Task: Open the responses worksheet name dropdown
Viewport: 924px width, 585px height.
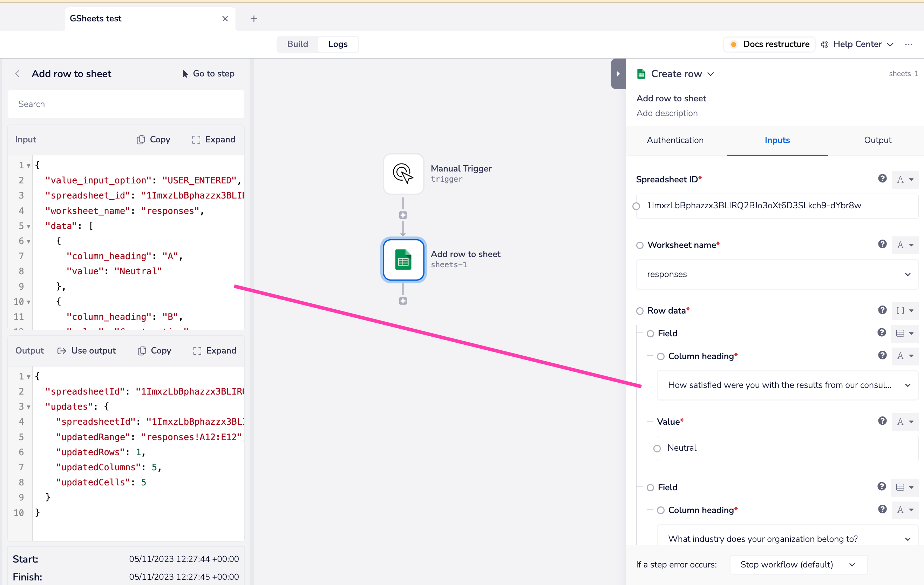Action: pos(777,275)
